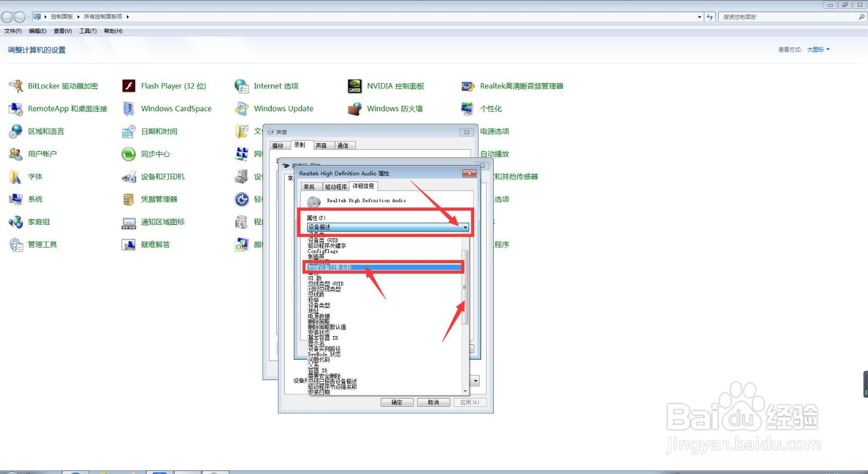Click the address bar refresh button
Screen dimensions: 868x474
[710, 17]
